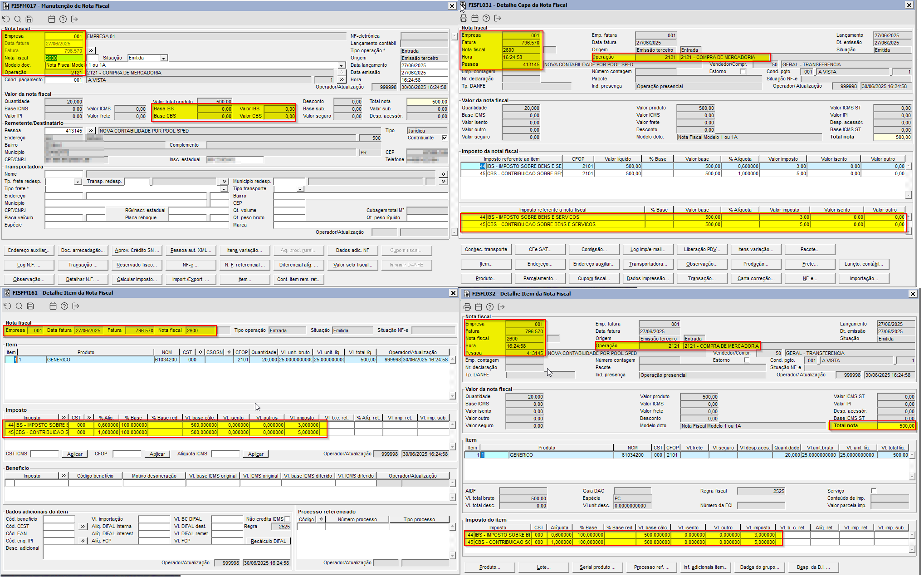Click help question icon in FISFM161 toolbar

pos(64,306)
